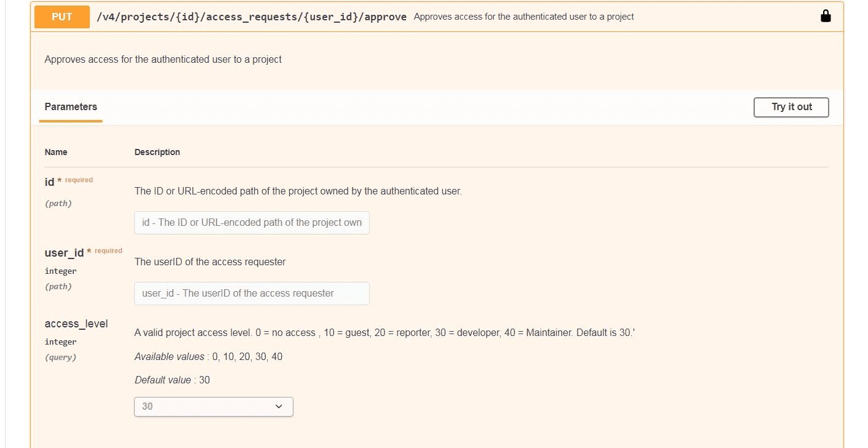Click the Description column header
Screen dimensions: 868x448
click(157, 152)
